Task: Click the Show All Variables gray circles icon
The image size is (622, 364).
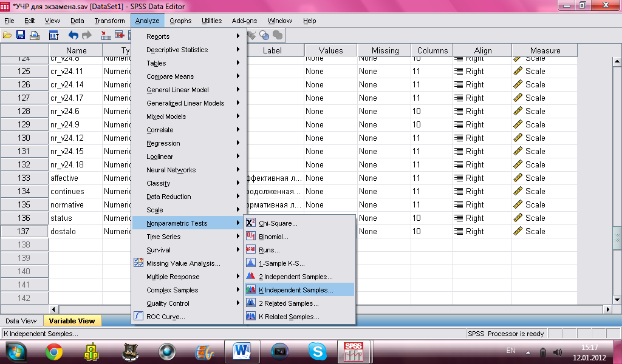Action: [x=278, y=36]
